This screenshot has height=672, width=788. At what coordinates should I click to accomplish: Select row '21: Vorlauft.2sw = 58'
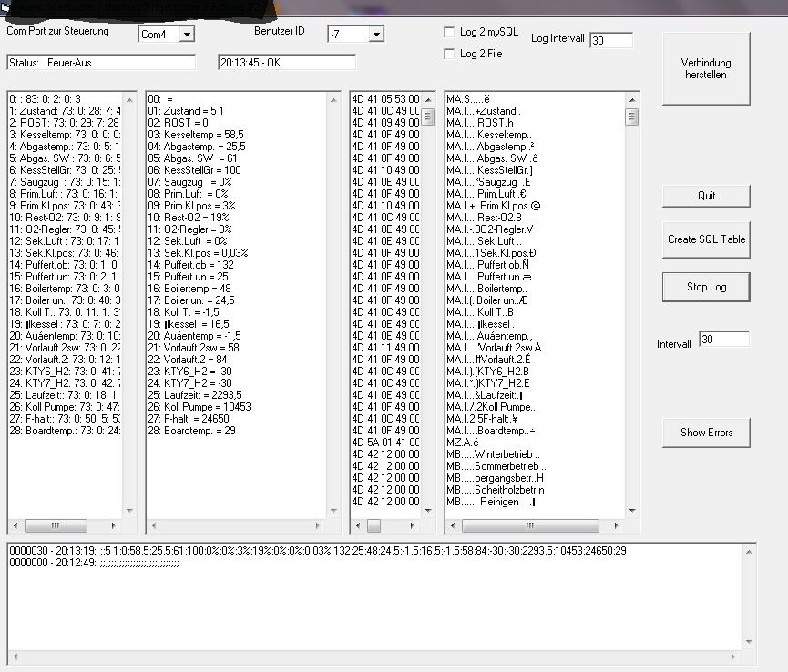(x=193, y=348)
